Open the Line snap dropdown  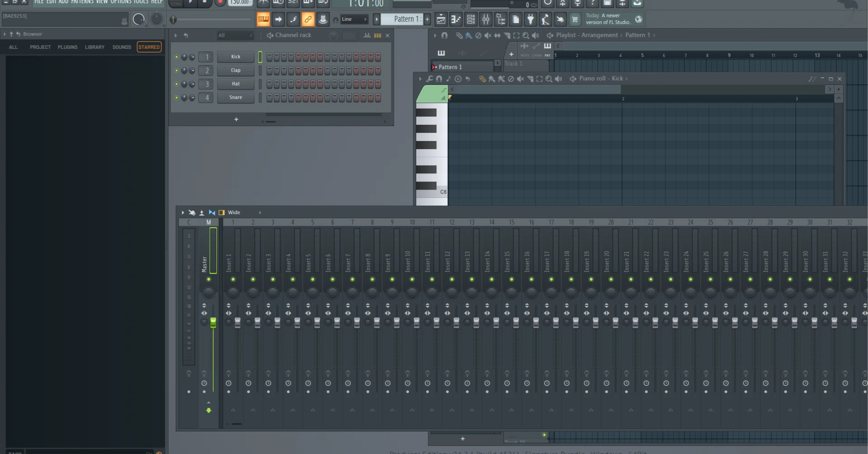tap(354, 19)
